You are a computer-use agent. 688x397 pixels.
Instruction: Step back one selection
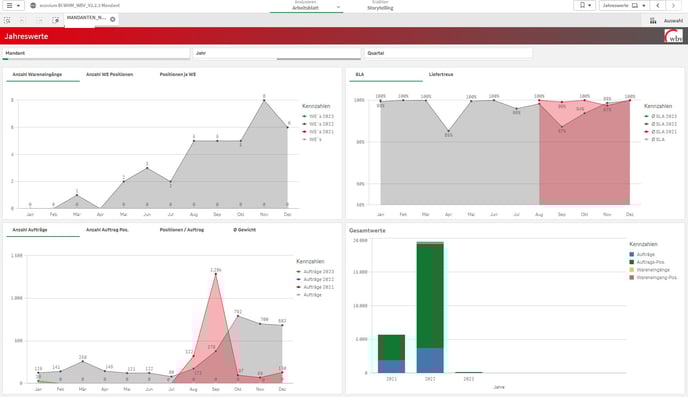(x=22, y=20)
